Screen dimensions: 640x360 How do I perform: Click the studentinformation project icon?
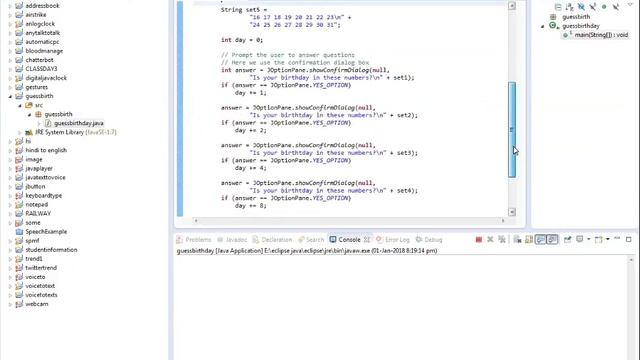pos(19,250)
